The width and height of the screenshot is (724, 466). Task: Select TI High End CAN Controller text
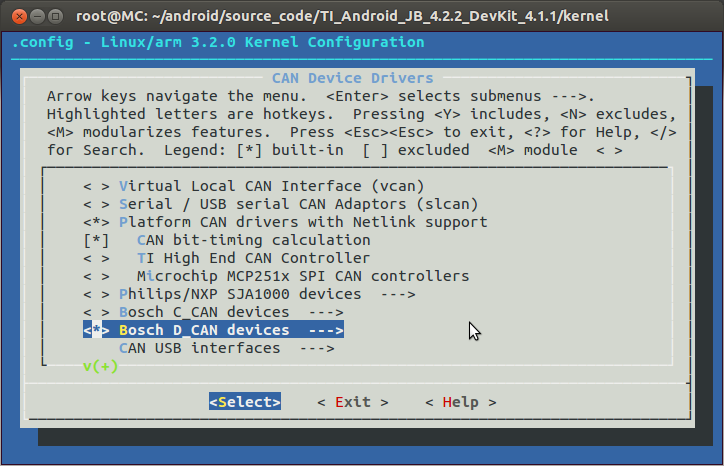click(253, 258)
